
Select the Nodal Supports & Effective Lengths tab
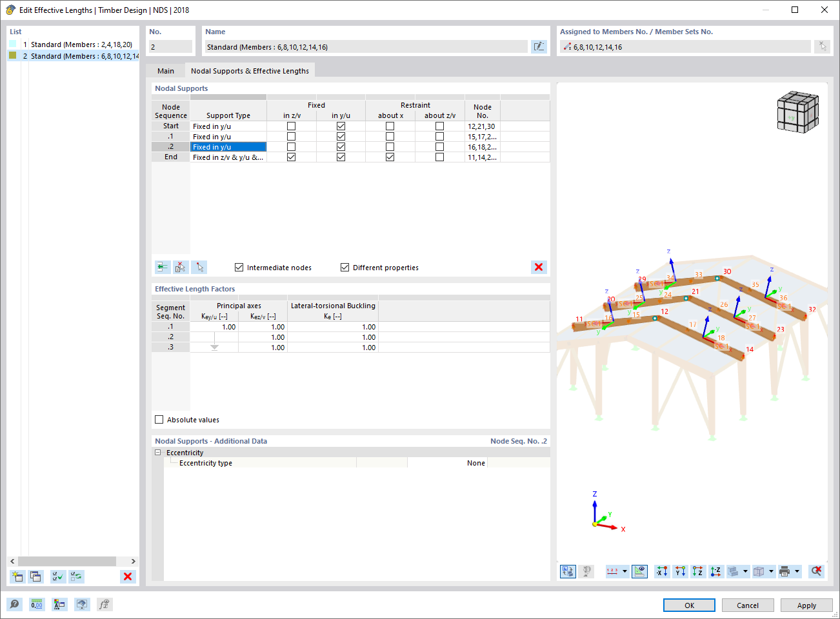pos(250,70)
